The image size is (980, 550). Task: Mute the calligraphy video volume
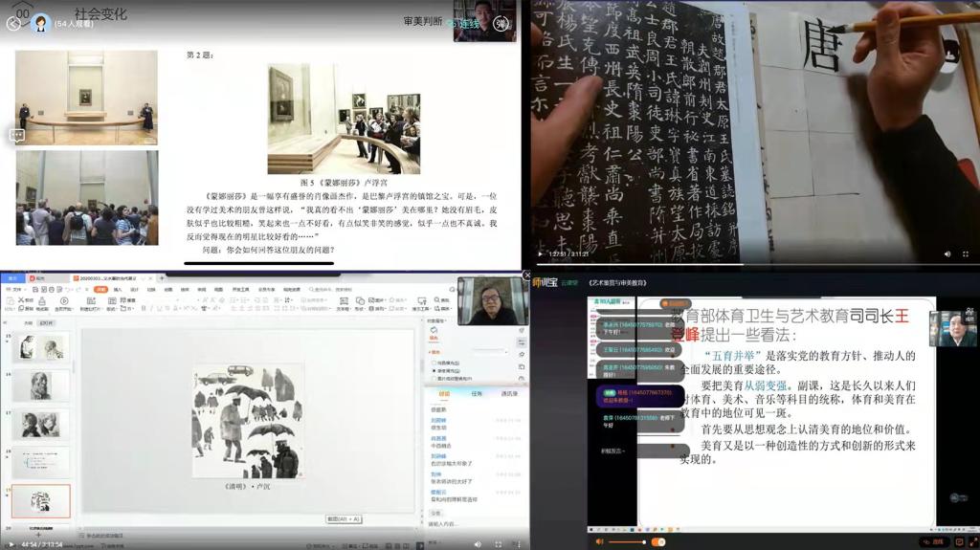(x=947, y=253)
